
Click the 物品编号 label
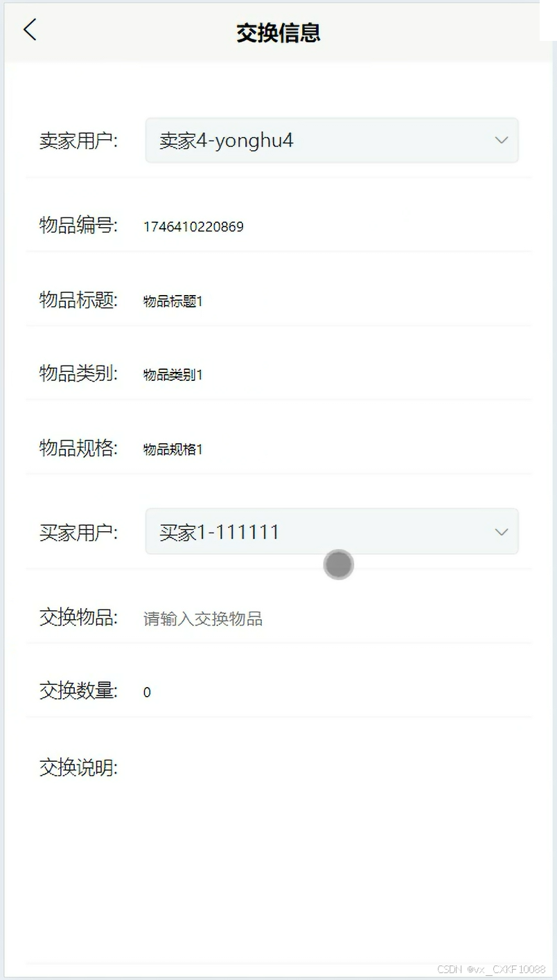coord(78,225)
